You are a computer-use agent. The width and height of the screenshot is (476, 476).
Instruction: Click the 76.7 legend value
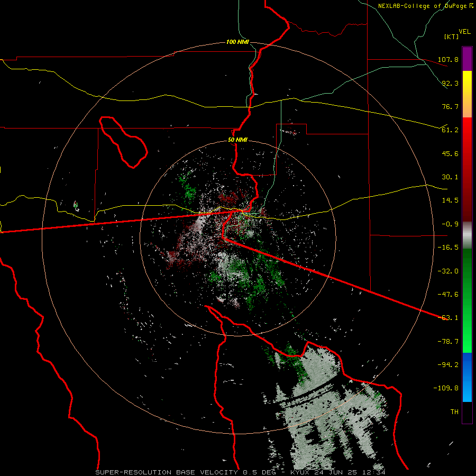[x=450, y=106]
